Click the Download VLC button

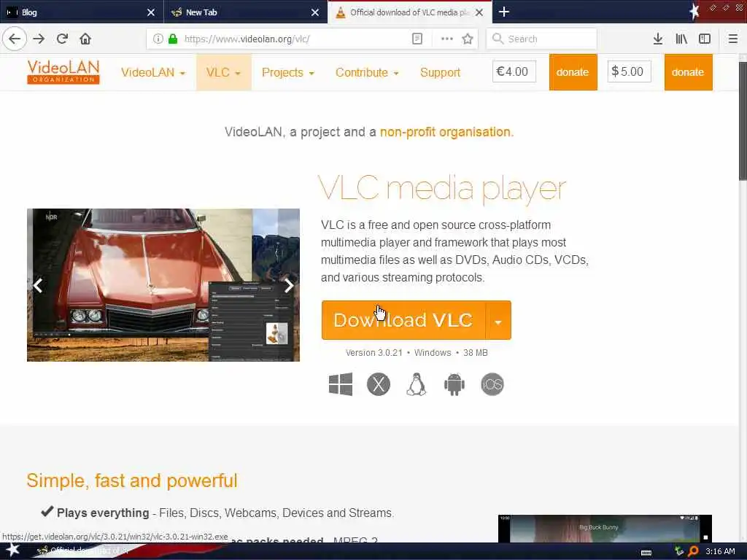point(403,320)
